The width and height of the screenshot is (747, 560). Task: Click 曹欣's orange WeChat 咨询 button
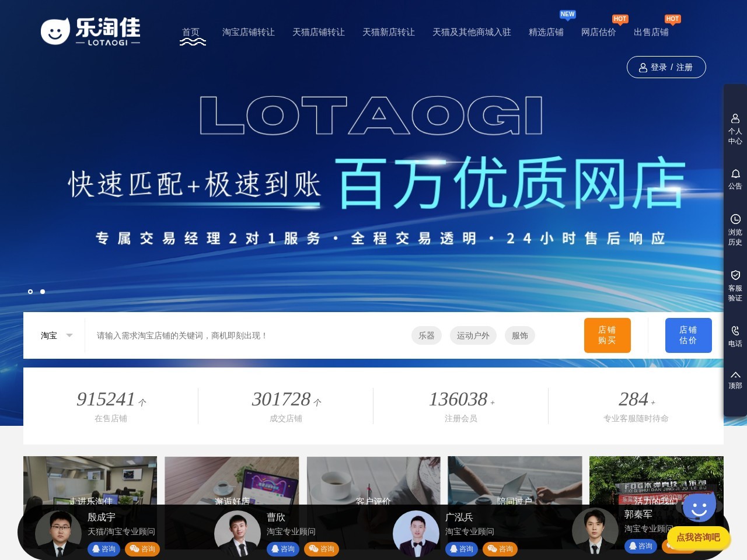[322, 549]
